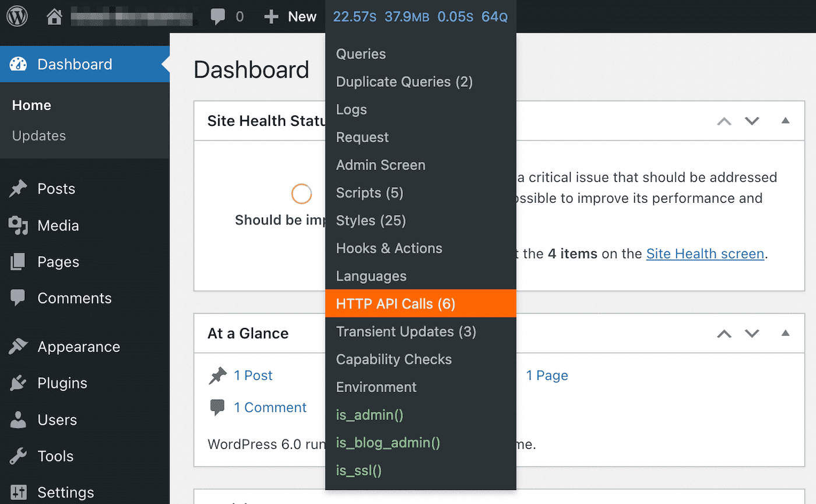The image size is (816, 504).
Task: Move Site Health widget up with the chevron
Action: (724, 121)
